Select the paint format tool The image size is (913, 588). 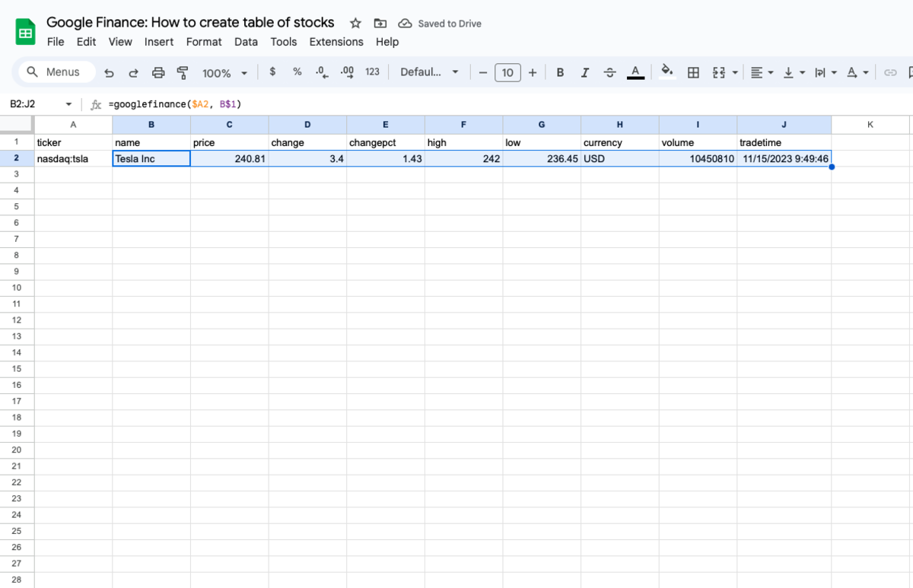pyautogui.click(x=183, y=72)
